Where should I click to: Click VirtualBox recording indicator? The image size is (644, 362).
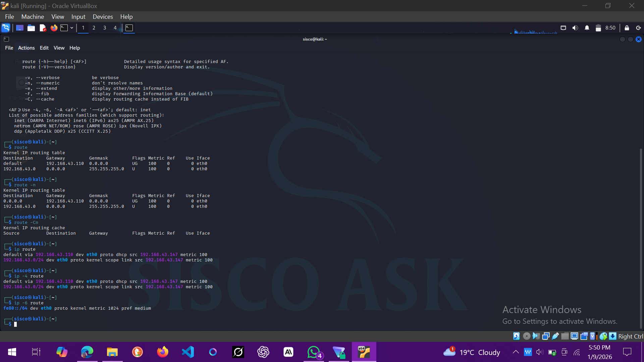pos(584,336)
